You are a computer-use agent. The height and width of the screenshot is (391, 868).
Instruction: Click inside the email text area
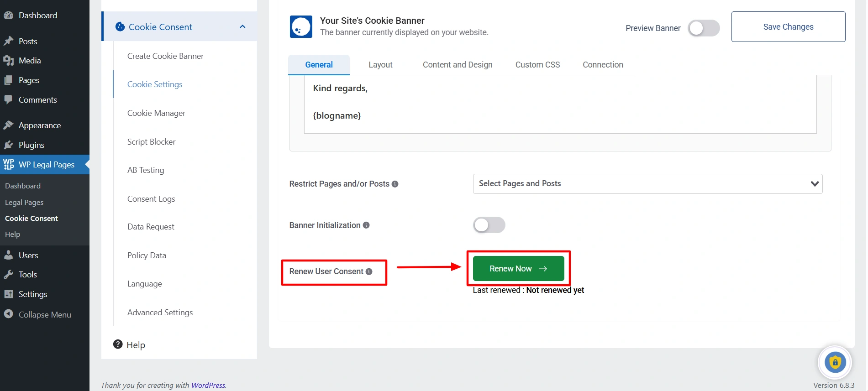(x=559, y=105)
